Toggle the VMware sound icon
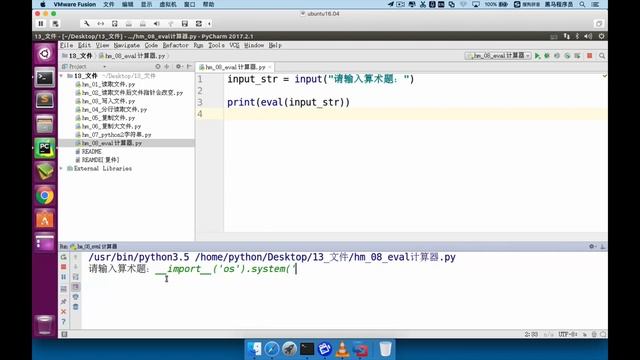 point(156,24)
